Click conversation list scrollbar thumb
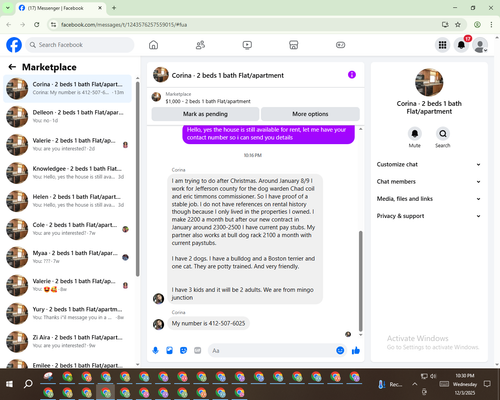The image size is (500, 400). pos(137,179)
